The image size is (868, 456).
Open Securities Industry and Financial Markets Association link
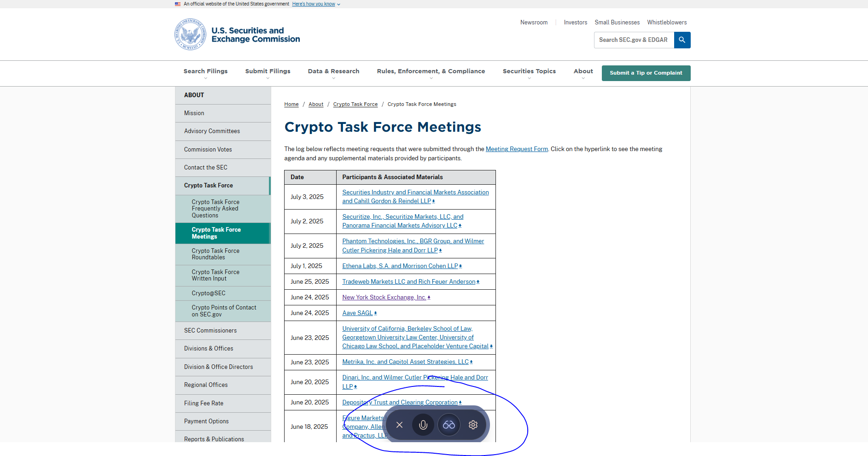coord(415,197)
